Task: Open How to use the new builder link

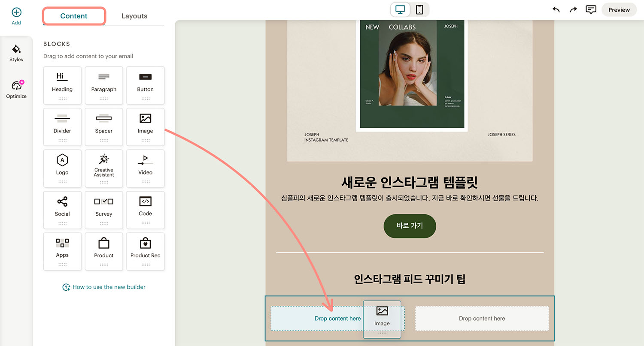Action: (x=104, y=287)
